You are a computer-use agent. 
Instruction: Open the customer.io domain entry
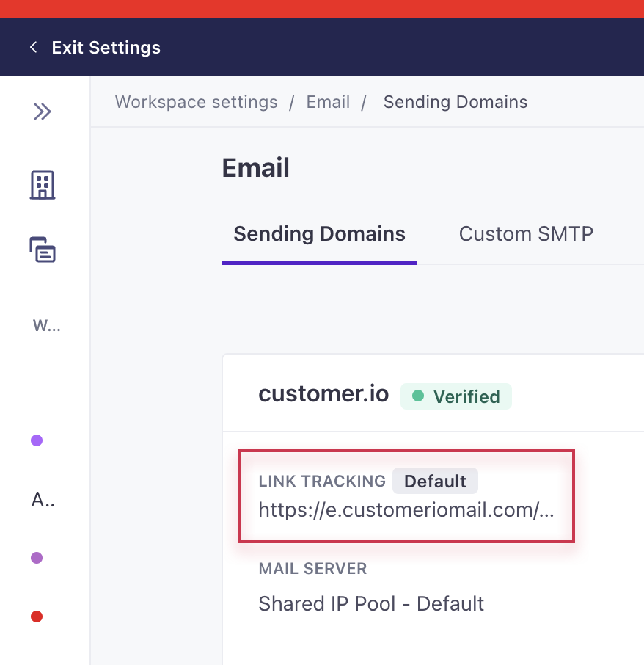point(323,394)
